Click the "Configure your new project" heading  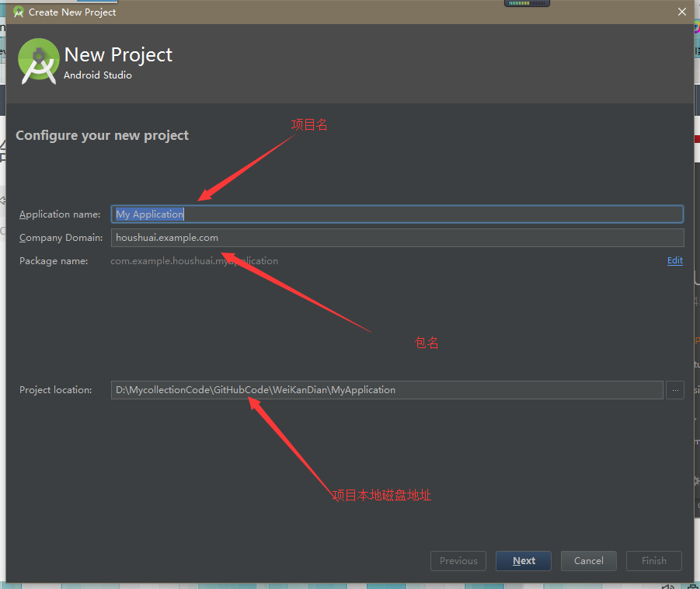[103, 135]
